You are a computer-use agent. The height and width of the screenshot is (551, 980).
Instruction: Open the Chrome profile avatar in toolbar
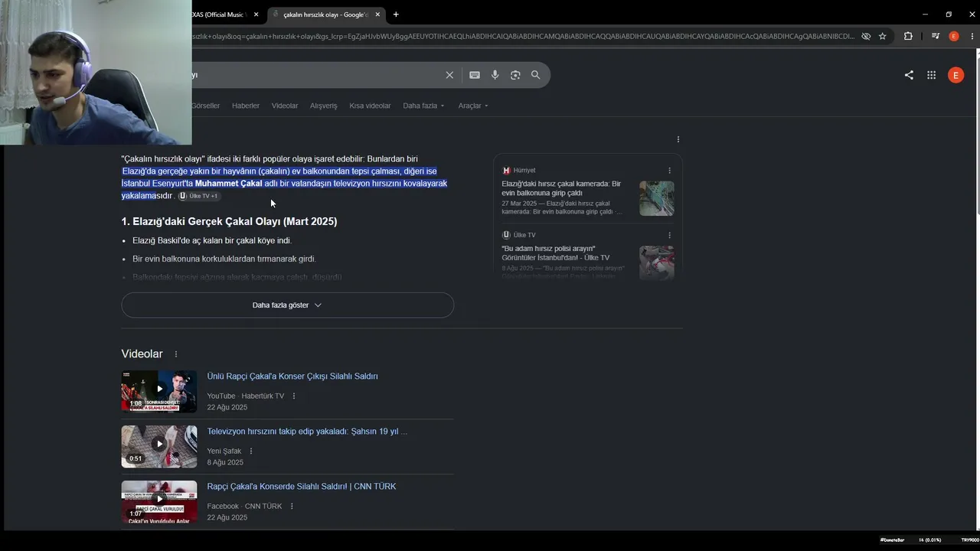point(954,36)
